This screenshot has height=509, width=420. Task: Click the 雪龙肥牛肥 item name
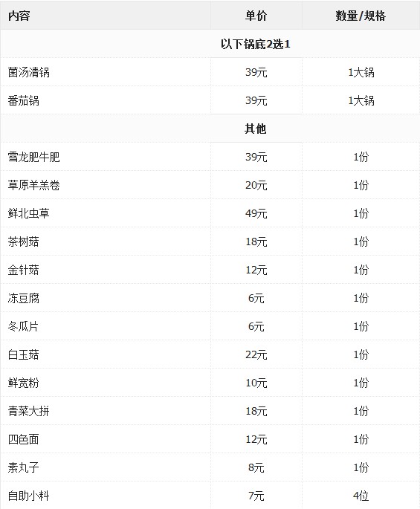tap(34, 157)
